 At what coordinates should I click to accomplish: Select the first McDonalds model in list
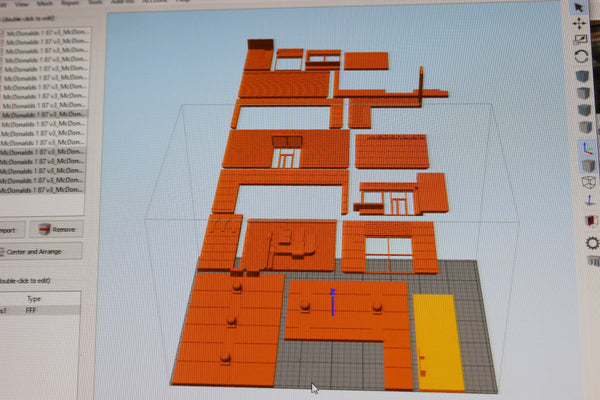coord(45,32)
